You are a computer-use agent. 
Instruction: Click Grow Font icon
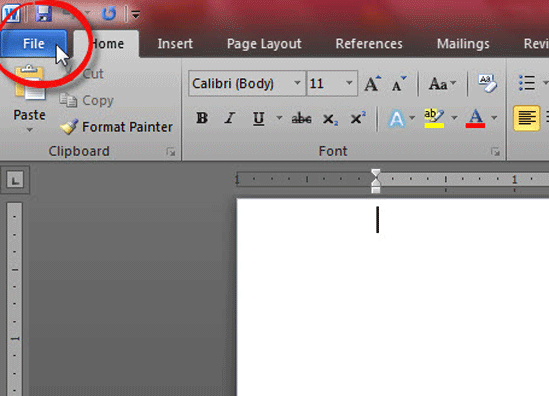click(x=373, y=83)
